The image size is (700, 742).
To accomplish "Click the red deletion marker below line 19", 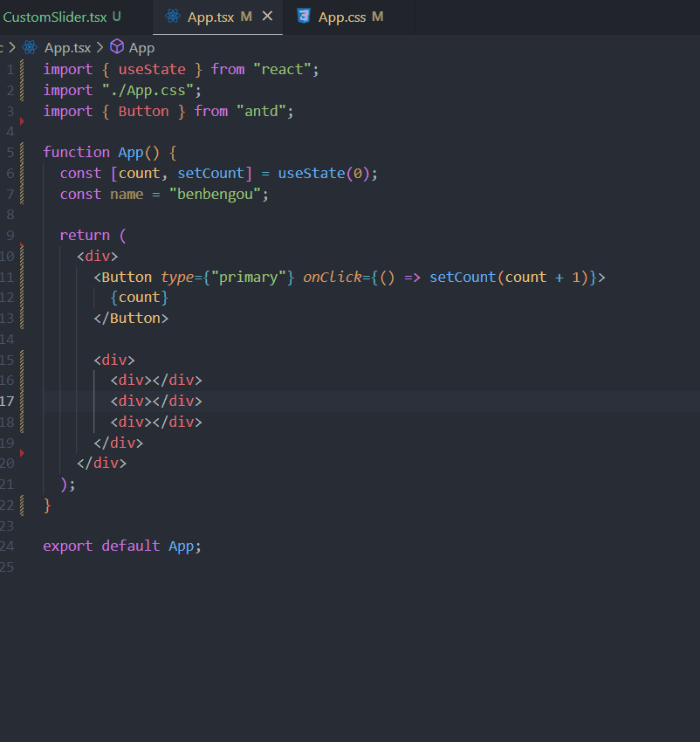I will tap(22, 453).
